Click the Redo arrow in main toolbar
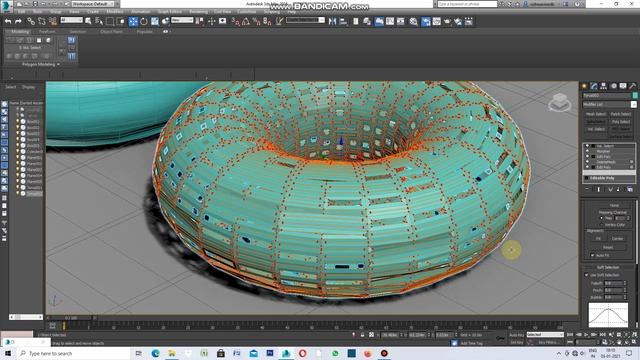640x360 pixels. pos(18,21)
